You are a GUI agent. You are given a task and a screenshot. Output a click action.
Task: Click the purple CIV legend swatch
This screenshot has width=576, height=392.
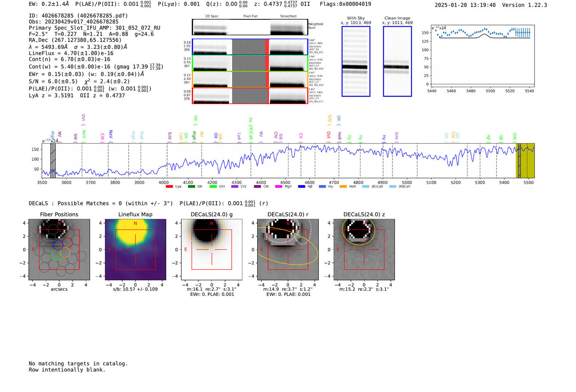(235, 187)
